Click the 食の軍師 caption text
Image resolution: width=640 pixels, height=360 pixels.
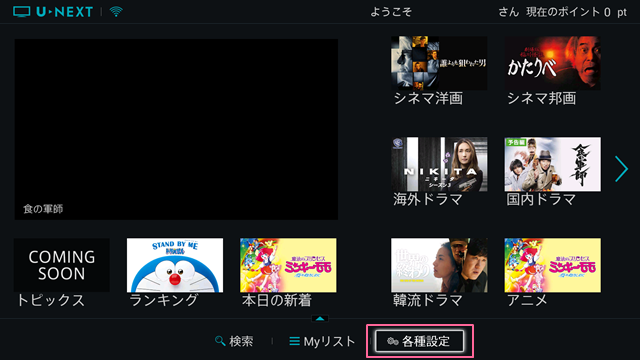click(x=43, y=209)
